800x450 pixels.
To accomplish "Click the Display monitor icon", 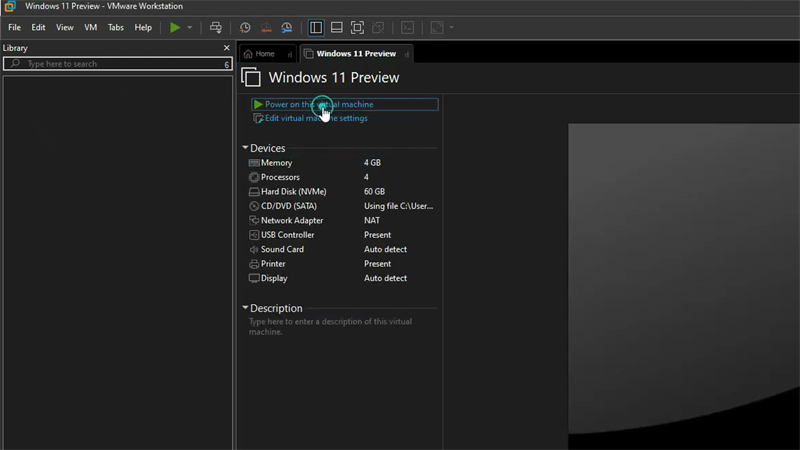I will [x=254, y=278].
